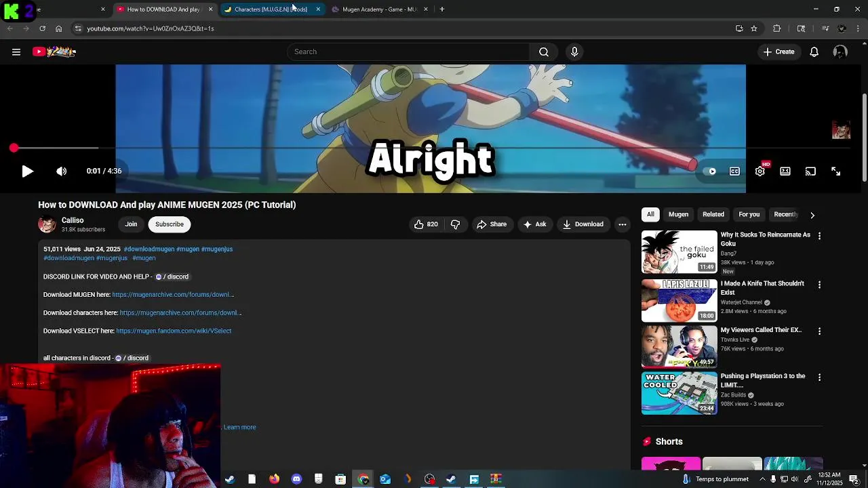Screen dimensions: 868x488
Task: Share the video
Action: point(492,224)
